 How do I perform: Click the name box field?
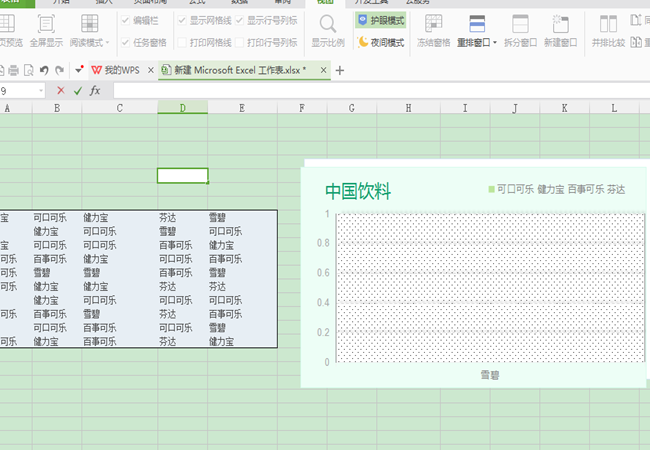21,90
